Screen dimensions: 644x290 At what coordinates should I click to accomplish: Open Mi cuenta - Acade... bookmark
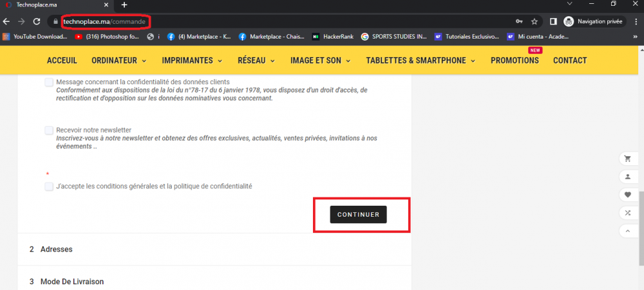538,37
